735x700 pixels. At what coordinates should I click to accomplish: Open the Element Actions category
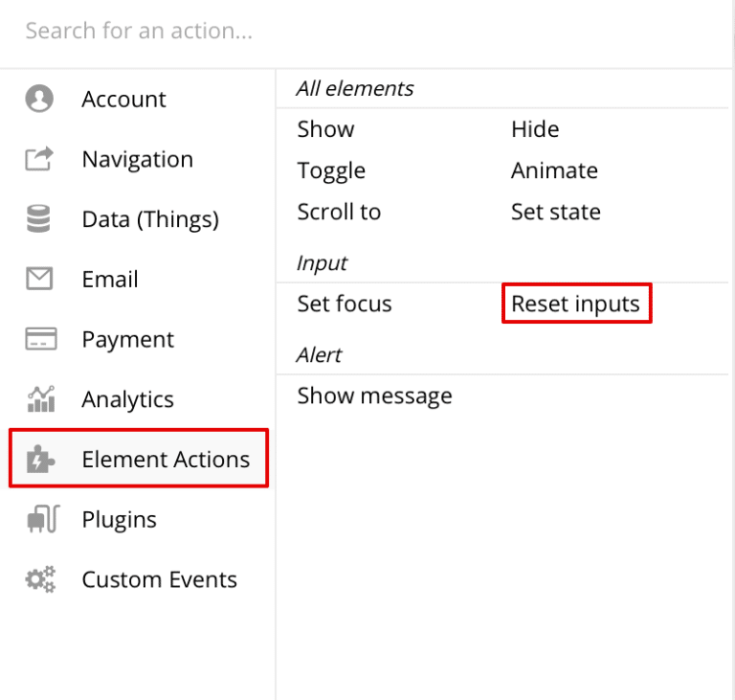tap(165, 460)
